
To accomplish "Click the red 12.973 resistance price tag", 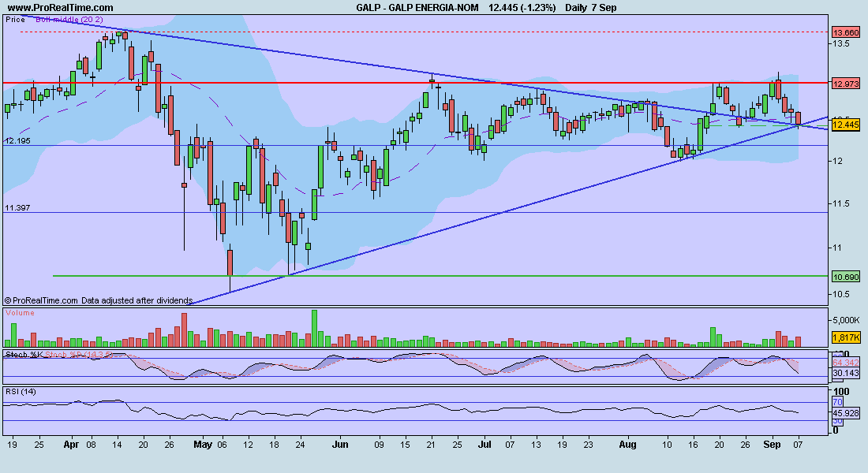I will [x=846, y=84].
